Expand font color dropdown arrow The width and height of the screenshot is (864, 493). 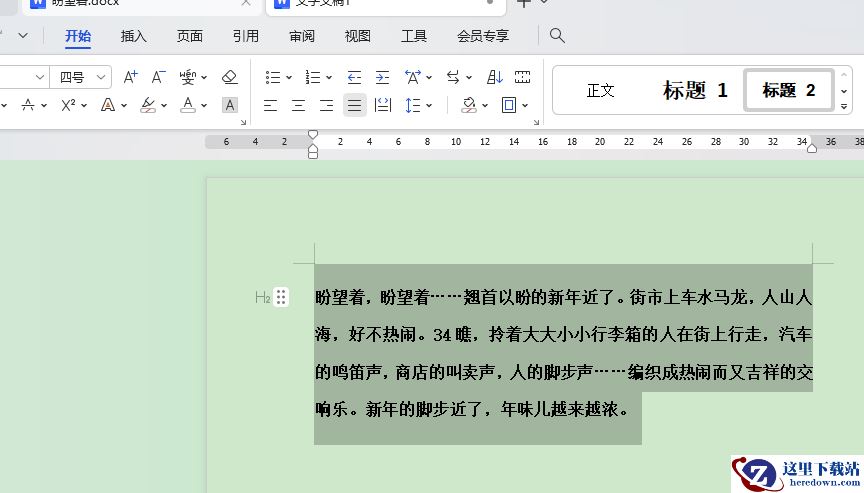204,106
